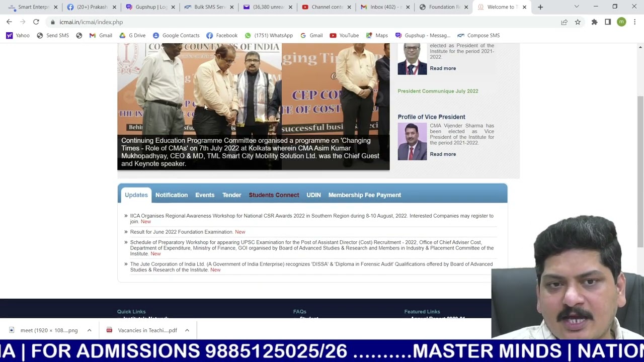
Task: Open the first Gmail bookmark
Action: tap(101, 36)
